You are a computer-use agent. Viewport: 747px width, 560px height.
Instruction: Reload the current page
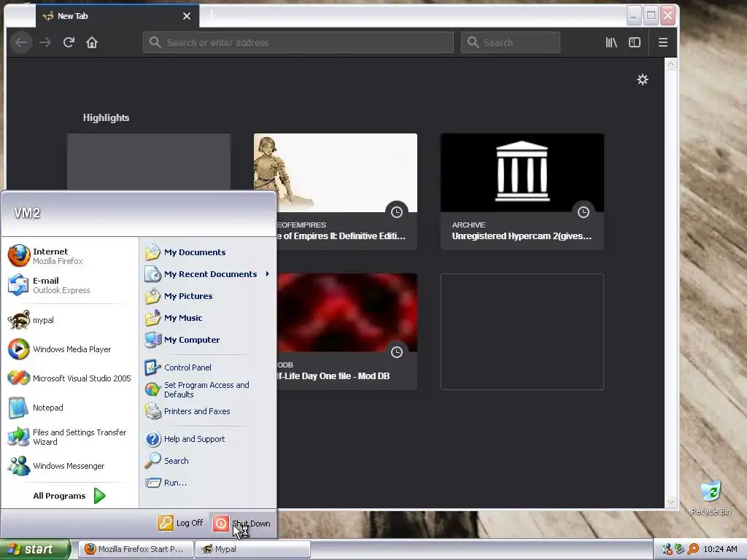pos(69,43)
